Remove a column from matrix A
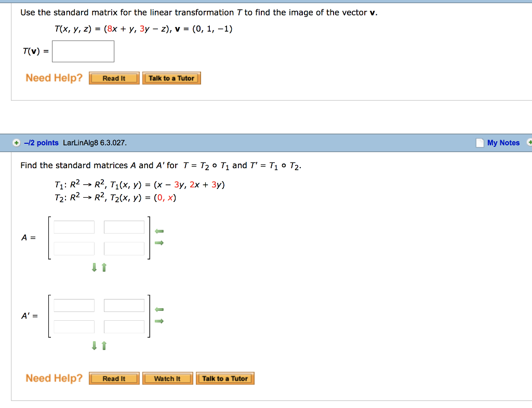This screenshot has height=408, width=532. [x=159, y=232]
